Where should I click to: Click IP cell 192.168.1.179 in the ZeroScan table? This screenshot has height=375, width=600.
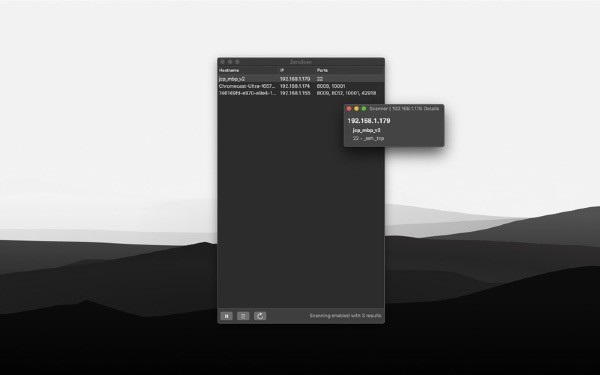(295, 79)
